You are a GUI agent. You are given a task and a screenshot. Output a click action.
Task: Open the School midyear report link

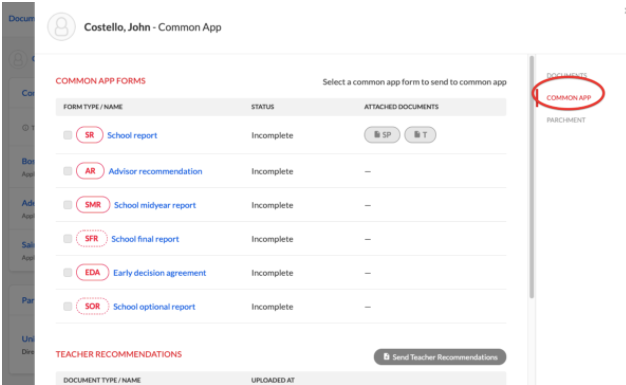(x=155, y=205)
